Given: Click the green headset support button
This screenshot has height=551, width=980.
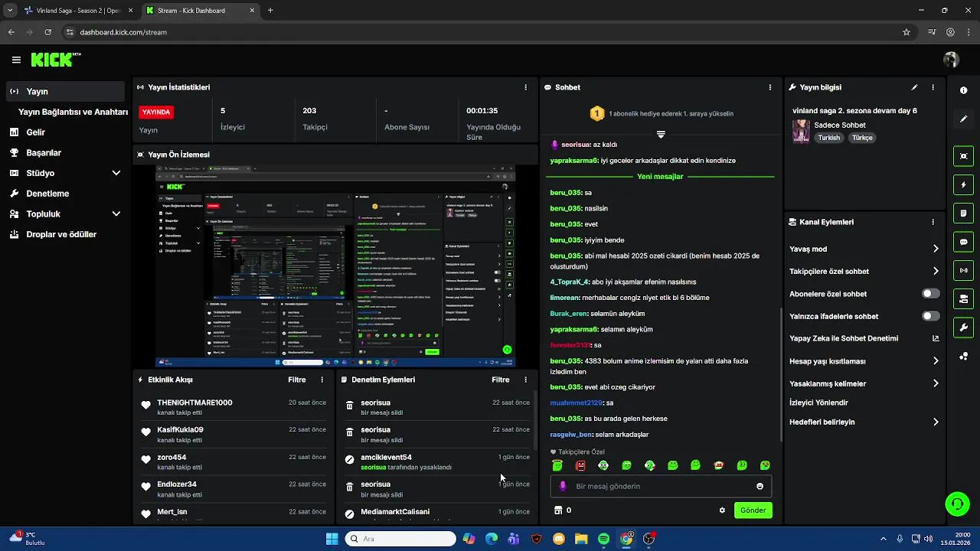Looking at the screenshot, I should pyautogui.click(x=957, y=504).
